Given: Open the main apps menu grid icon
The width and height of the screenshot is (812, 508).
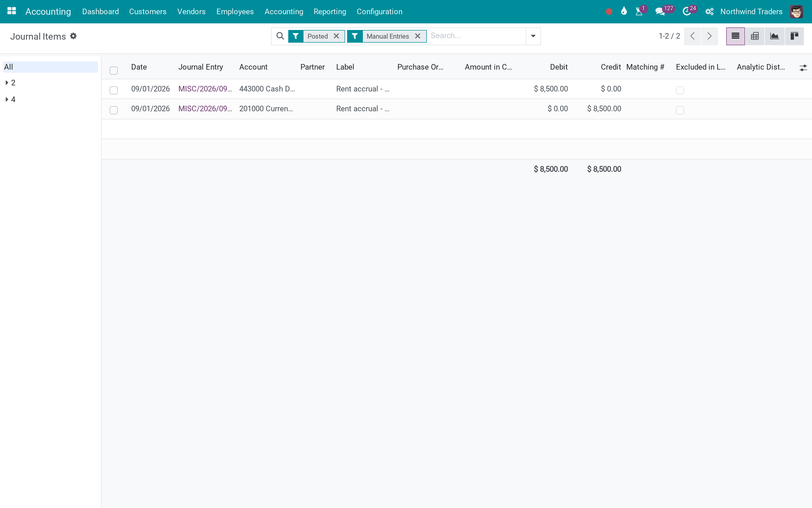Looking at the screenshot, I should [12, 11].
